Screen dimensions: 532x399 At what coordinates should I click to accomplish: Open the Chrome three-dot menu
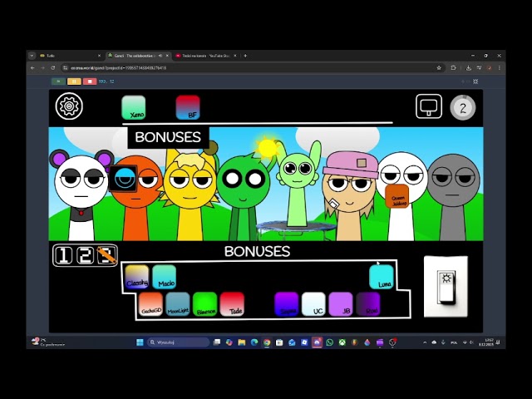click(x=499, y=68)
